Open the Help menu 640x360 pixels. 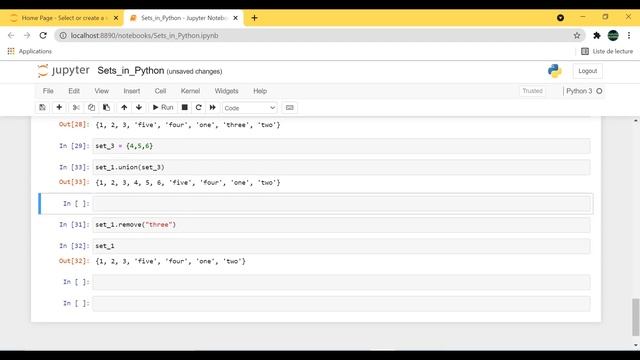point(260,91)
